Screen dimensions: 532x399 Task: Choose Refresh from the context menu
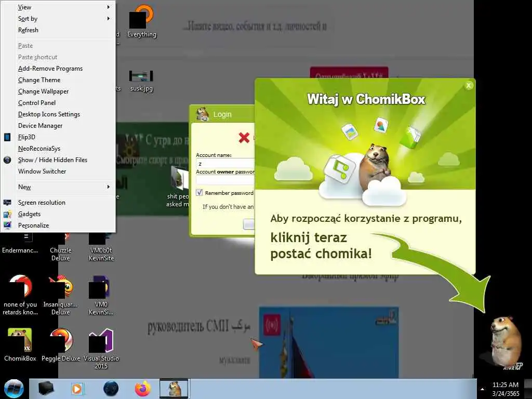[58, 30]
